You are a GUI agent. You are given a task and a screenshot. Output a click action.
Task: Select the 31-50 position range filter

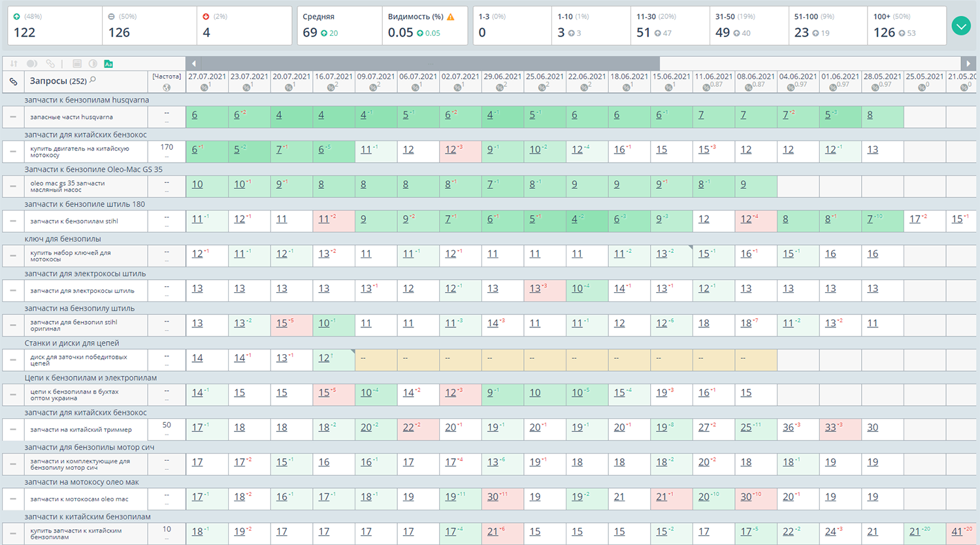point(749,25)
